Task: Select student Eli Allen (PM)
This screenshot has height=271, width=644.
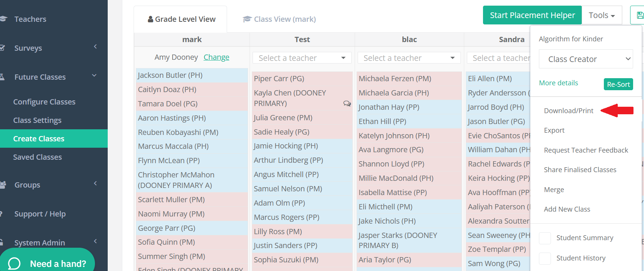Action: coord(498,79)
